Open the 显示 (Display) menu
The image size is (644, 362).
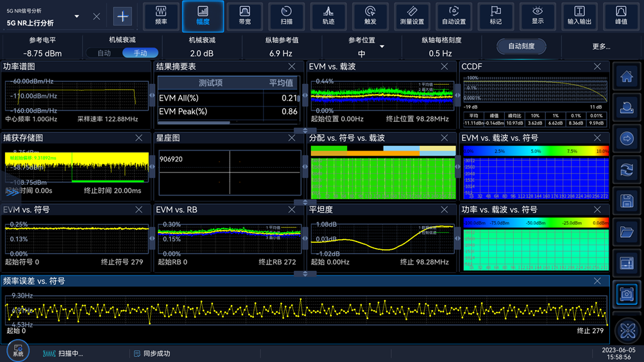point(538,16)
